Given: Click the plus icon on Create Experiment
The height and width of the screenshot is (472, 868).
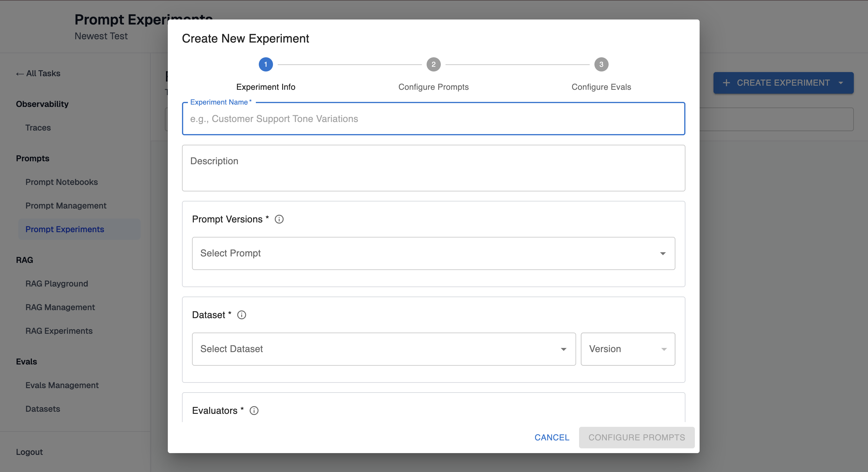Looking at the screenshot, I should [726, 83].
